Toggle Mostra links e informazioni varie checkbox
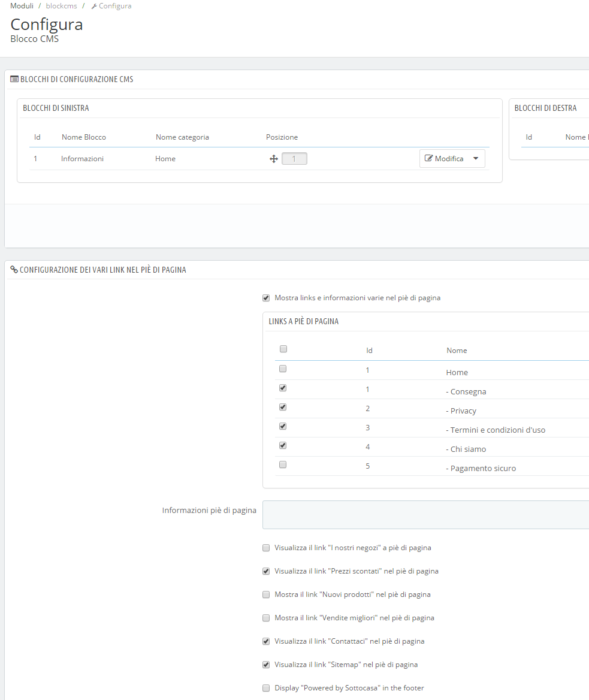 pos(266,298)
